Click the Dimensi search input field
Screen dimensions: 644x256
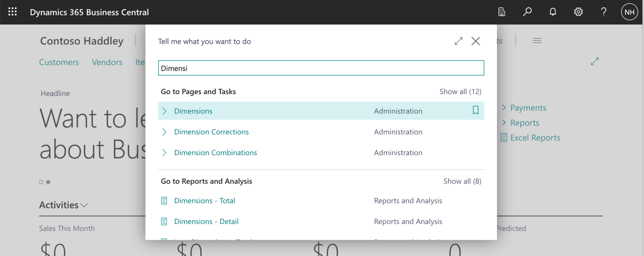[321, 68]
